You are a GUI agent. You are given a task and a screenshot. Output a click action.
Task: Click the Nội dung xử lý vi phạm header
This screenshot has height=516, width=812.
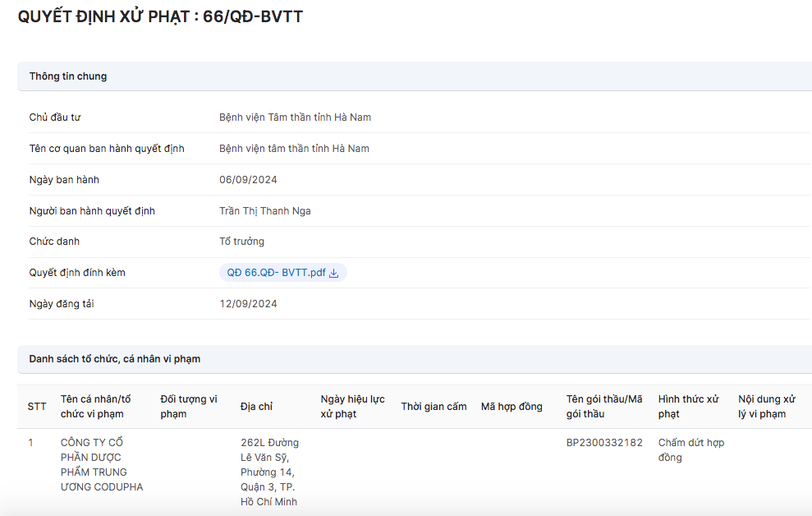[767, 407]
